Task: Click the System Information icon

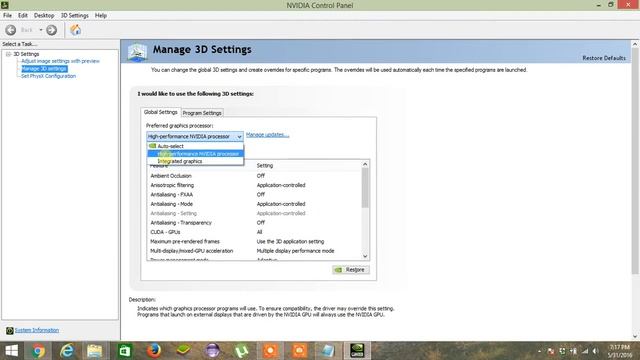Action: click(9, 331)
